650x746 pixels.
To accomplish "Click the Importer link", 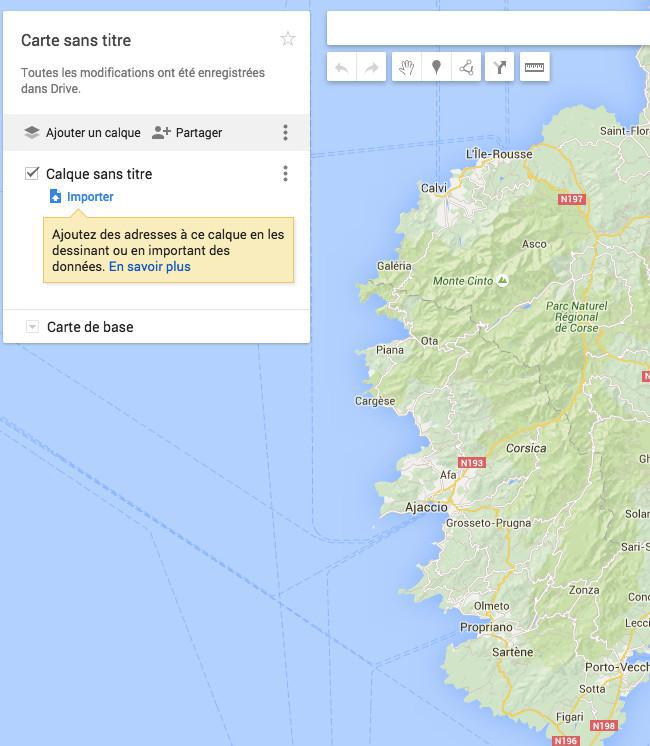I will 90,197.
